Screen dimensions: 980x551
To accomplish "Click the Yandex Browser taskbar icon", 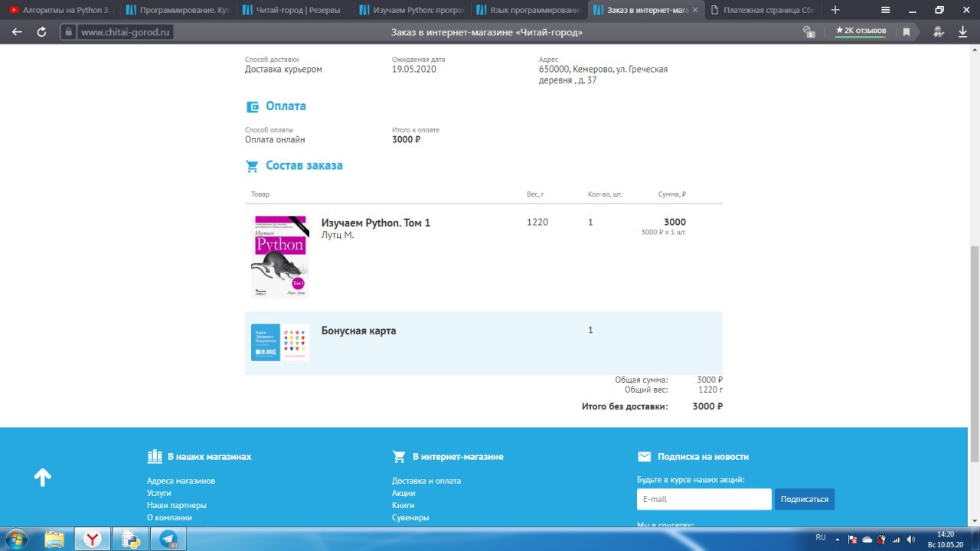I will click(93, 540).
